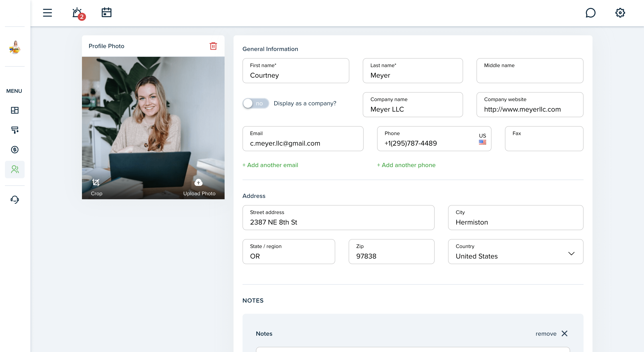
Task: Click the Fax field
Action: click(544, 139)
